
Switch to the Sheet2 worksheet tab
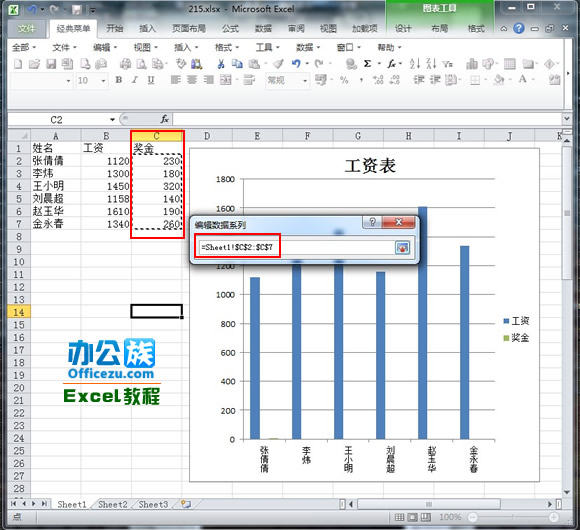tap(112, 504)
